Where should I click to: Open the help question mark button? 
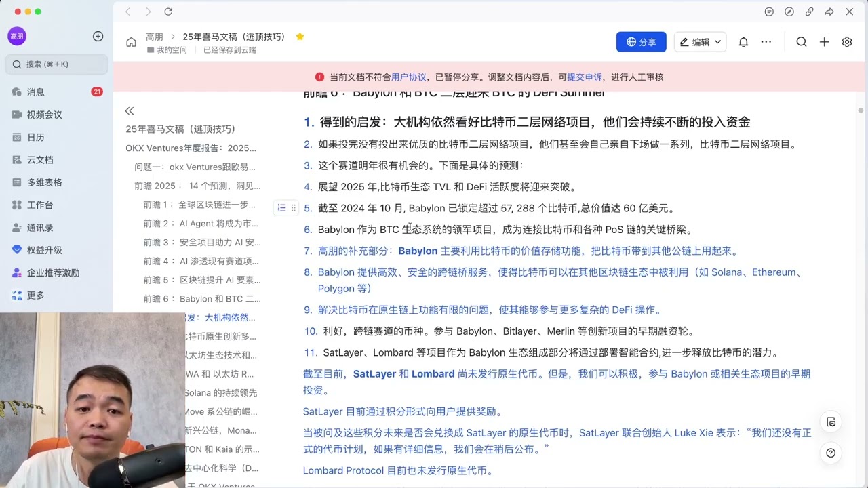[x=831, y=453]
